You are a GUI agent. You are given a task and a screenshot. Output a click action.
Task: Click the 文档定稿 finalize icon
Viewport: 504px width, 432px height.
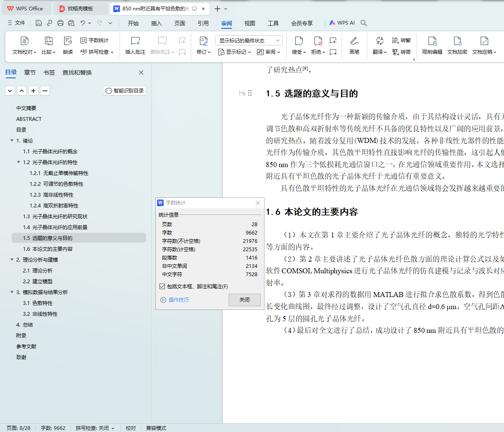click(484, 41)
